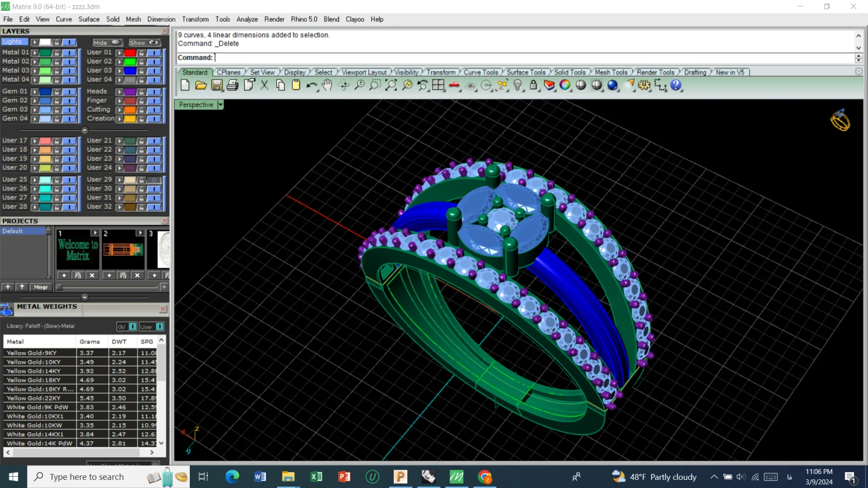Screen dimensions: 868x488
Task: Click the orange color swatch of Cutting layer
Action: tap(130, 110)
